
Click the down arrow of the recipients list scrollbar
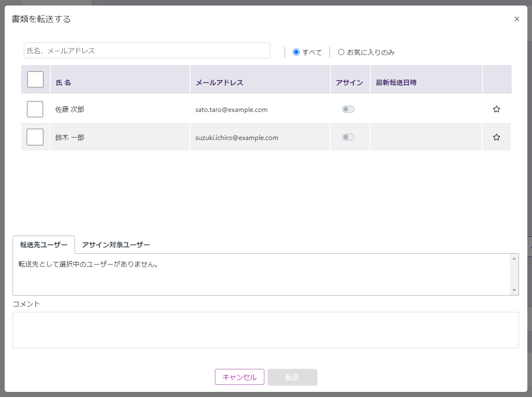(514, 291)
